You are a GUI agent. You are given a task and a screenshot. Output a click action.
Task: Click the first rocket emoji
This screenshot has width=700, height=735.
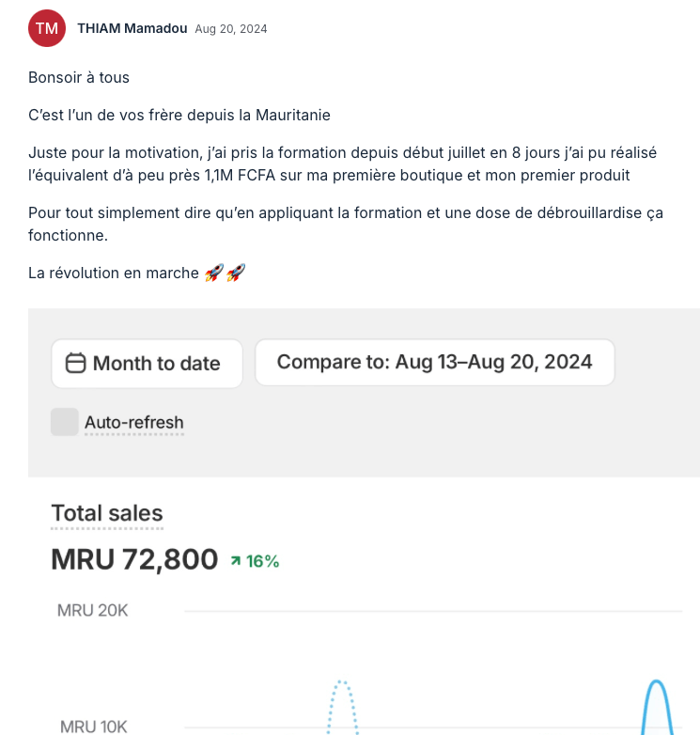point(214,273)
